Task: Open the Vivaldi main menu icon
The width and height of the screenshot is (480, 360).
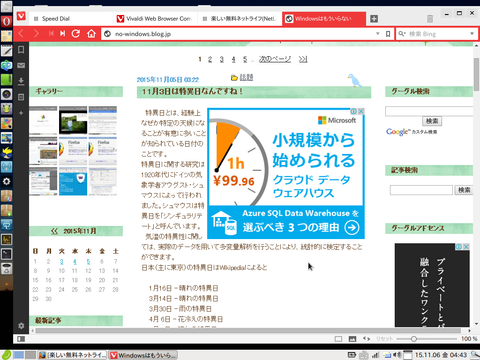Action: point(21,16)
